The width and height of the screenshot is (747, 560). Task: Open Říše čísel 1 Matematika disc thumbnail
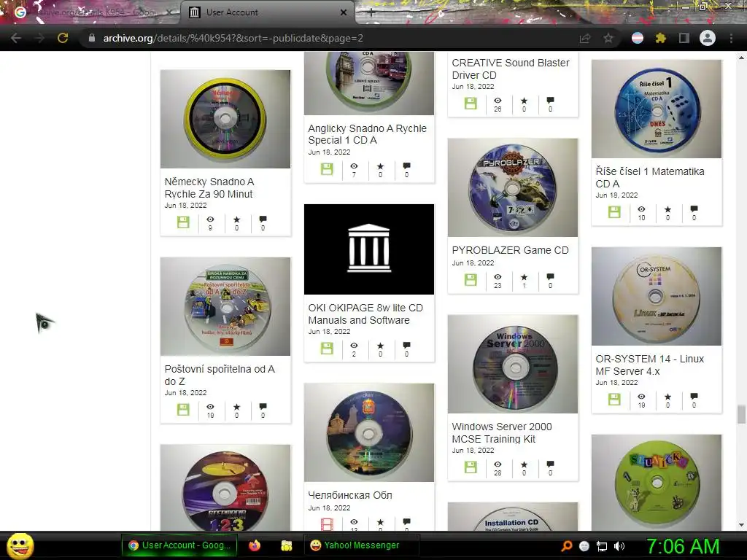point(657,109)
